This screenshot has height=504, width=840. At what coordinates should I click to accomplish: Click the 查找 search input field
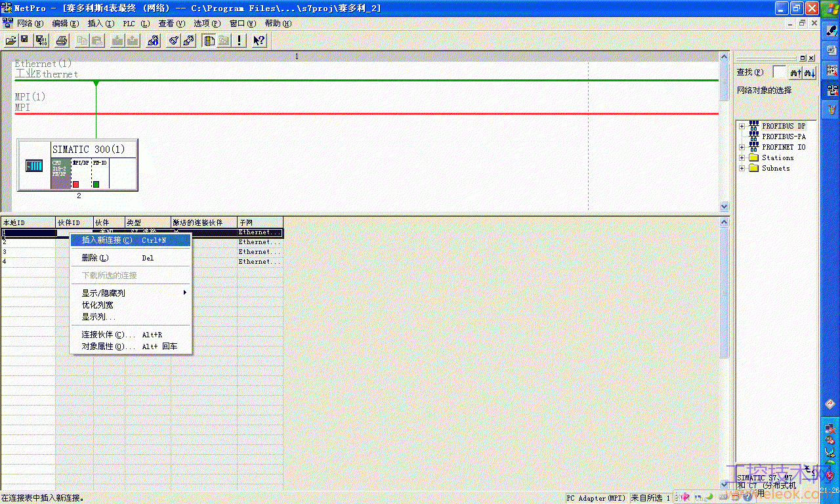(x=779, y=72)
